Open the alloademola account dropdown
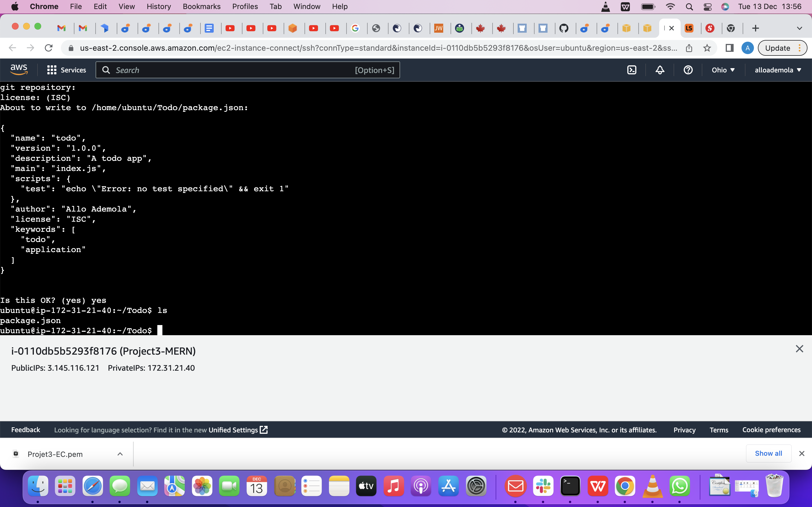This screenshot has width=812, height=507. (777, 70)
